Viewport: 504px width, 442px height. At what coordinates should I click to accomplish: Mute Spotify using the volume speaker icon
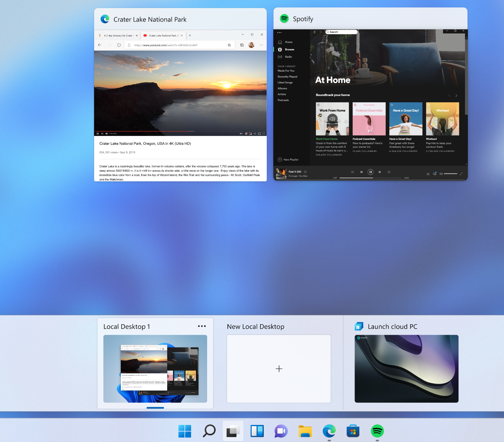click(x=441, y=174)
